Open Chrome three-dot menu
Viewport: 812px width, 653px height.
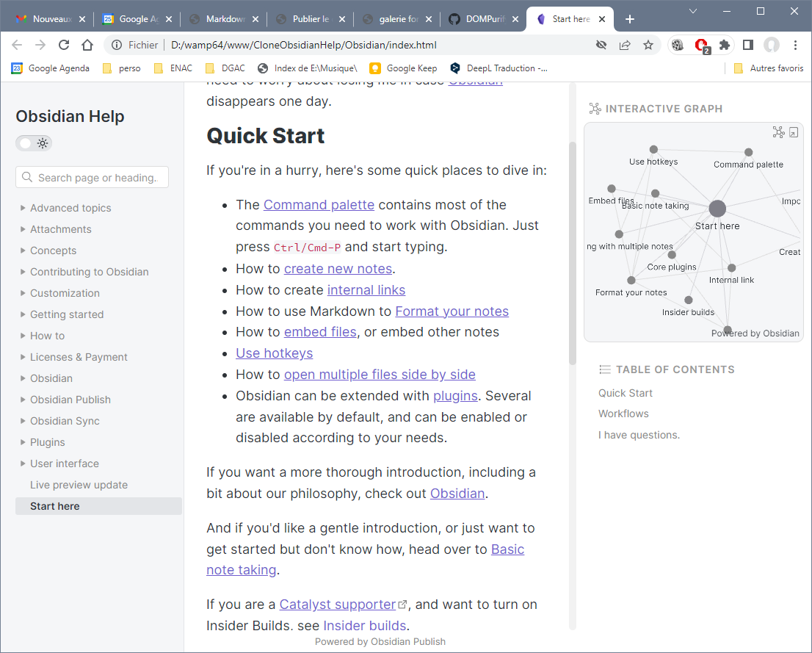[795, 45]
